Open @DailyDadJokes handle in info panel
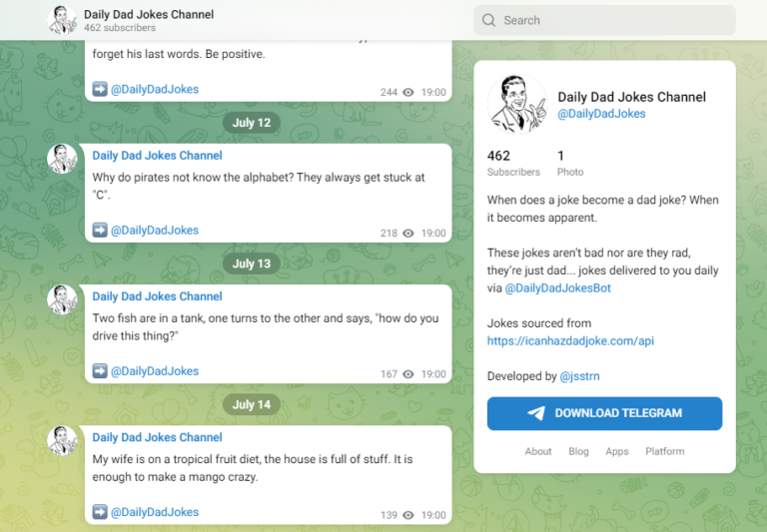 click(x=601, y=114)
